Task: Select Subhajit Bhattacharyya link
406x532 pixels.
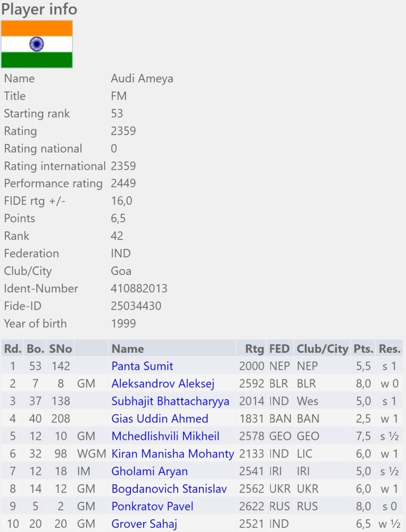Action: 170,401
